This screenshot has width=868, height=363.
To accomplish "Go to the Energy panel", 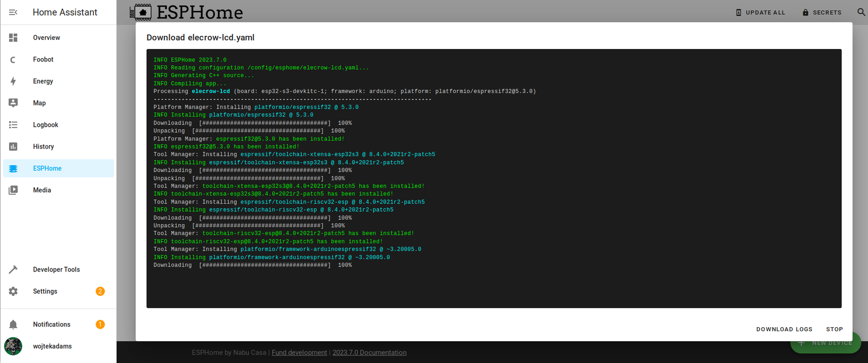I will tap(59, 81).
